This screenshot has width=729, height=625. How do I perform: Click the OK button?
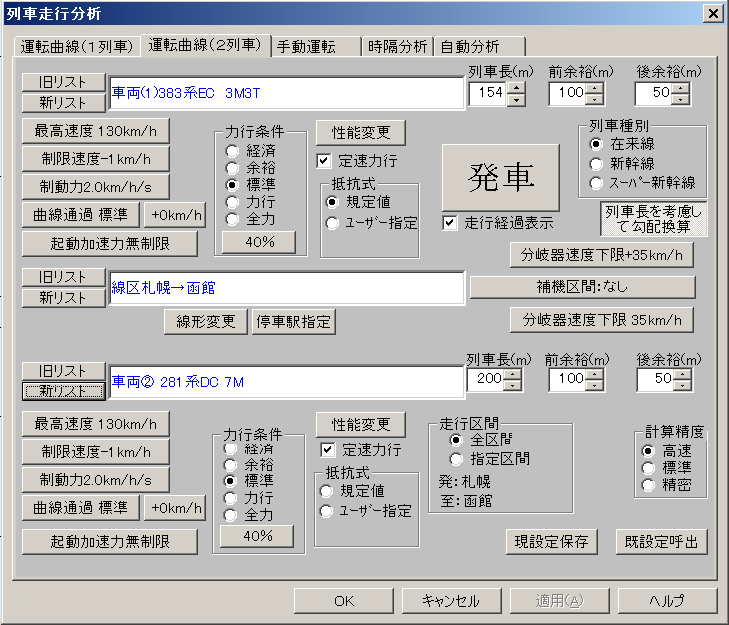click(x=344, y=601)
